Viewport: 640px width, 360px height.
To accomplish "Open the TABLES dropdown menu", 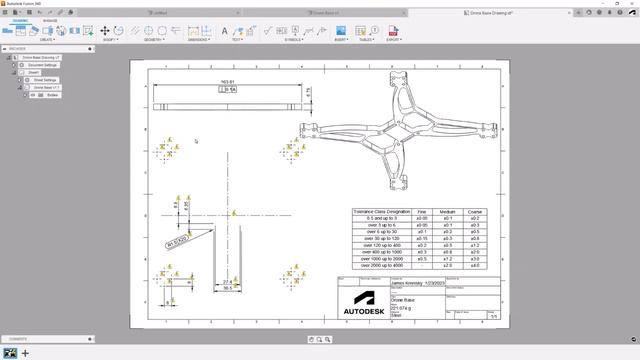I will coord(367,40).
